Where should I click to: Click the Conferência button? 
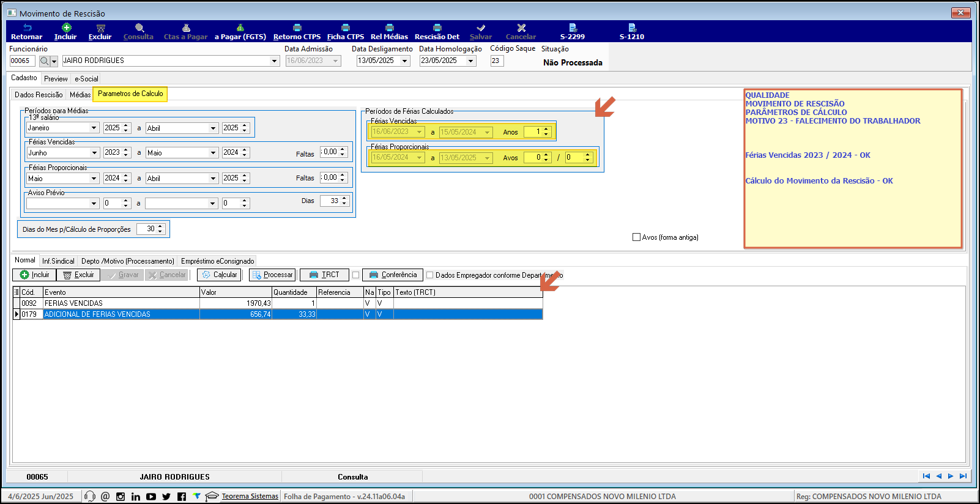pyautogui.click(x=392, y=275)
